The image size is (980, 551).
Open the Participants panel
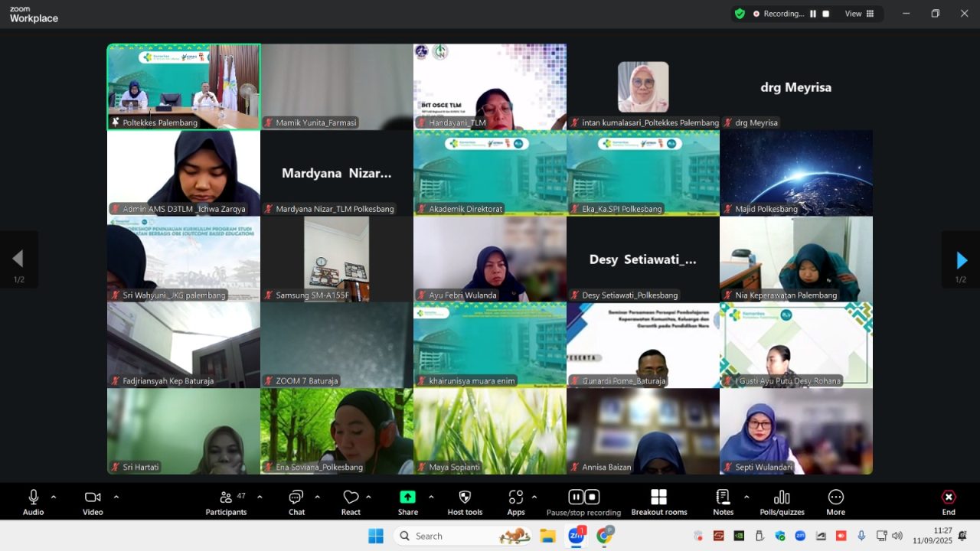pyautogui.click(x=226, y=501)
